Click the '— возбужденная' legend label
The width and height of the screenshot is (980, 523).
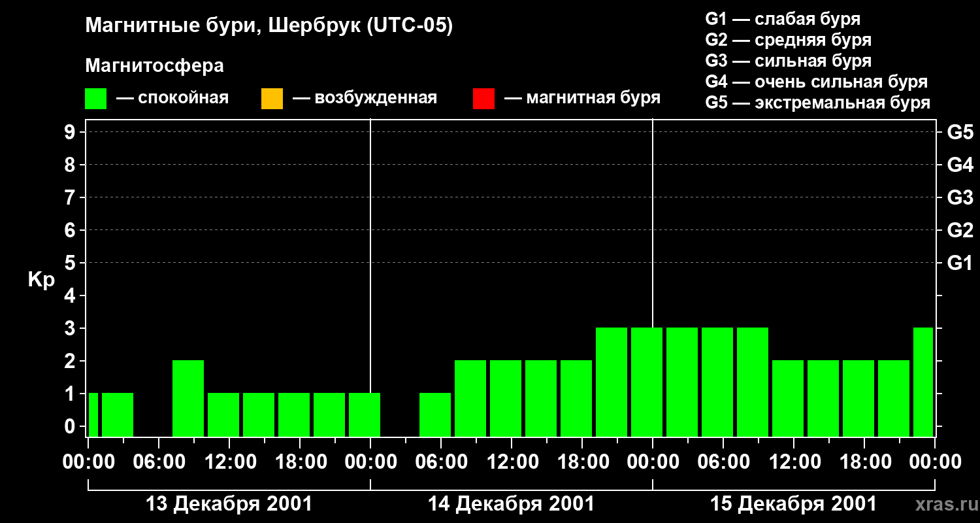(x=364, y=98)
